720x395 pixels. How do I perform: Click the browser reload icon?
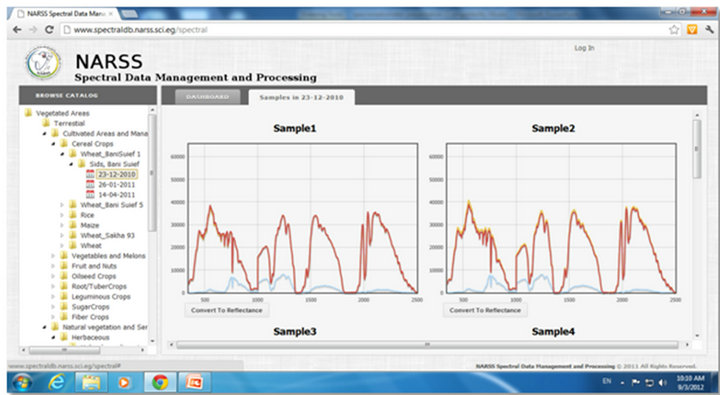tap(49, 30)
